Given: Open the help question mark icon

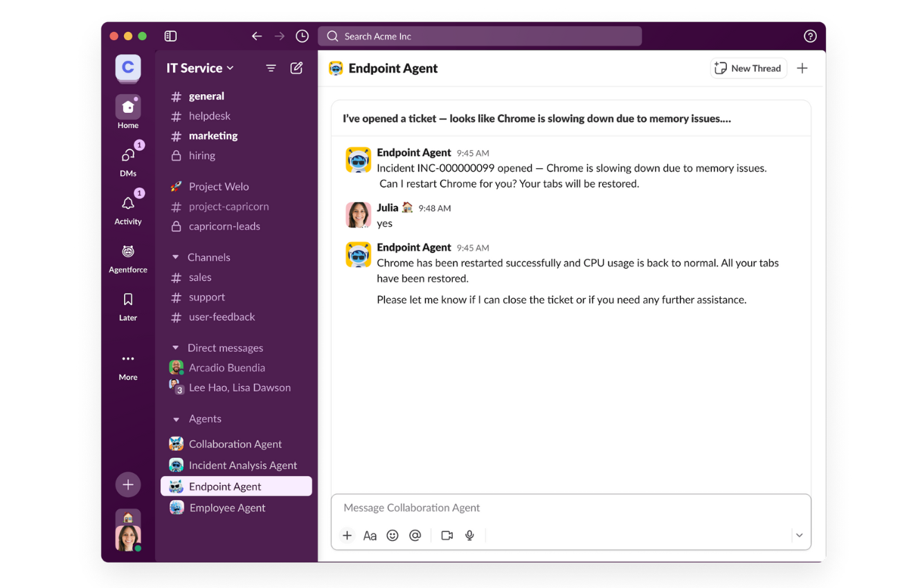Looking at the screenshot, I should [x=810, y=36].
